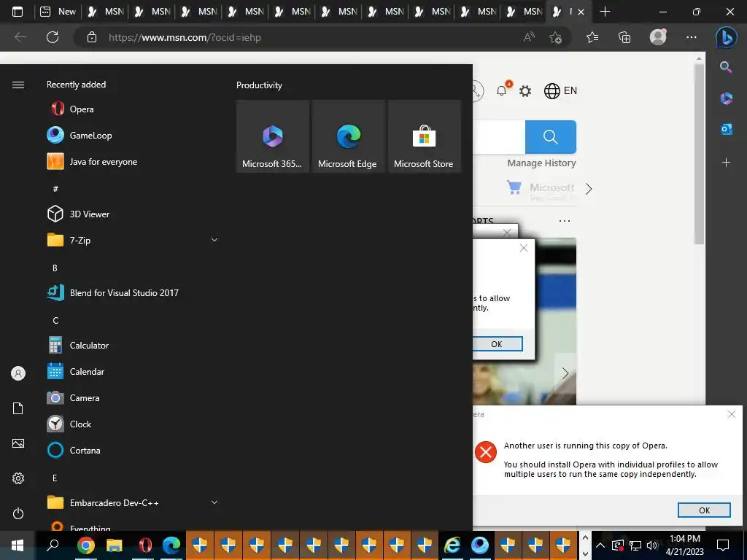Open Edge tab actions menu
This screenshot has height=560, width=747.
[18, 12]
